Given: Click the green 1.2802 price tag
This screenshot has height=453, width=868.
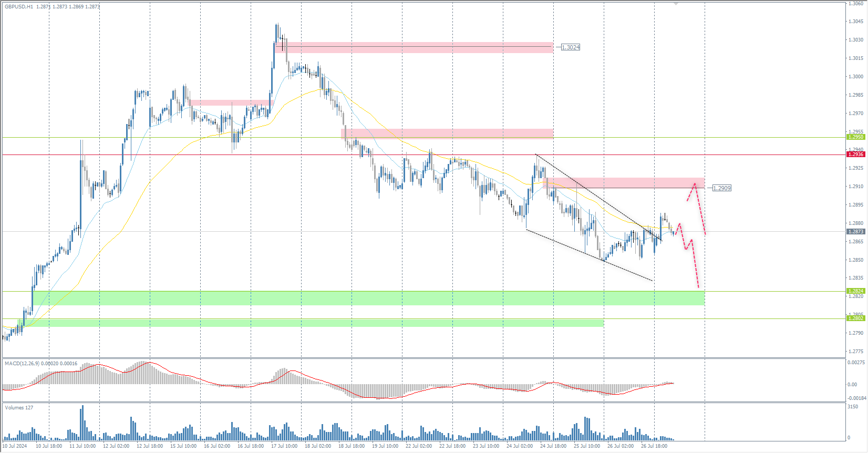Looking at the screenshot, I should pos(856,318).
